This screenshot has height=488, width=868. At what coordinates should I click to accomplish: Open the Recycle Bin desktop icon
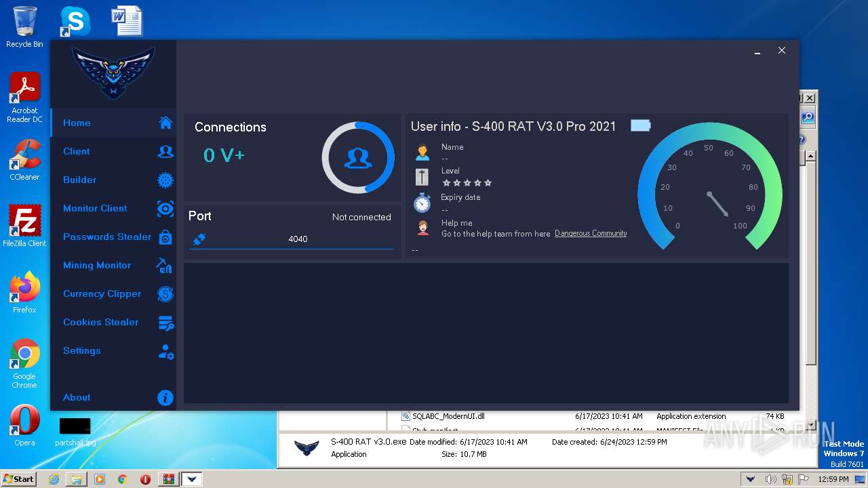pyautogui.click(x=24, y=27)
